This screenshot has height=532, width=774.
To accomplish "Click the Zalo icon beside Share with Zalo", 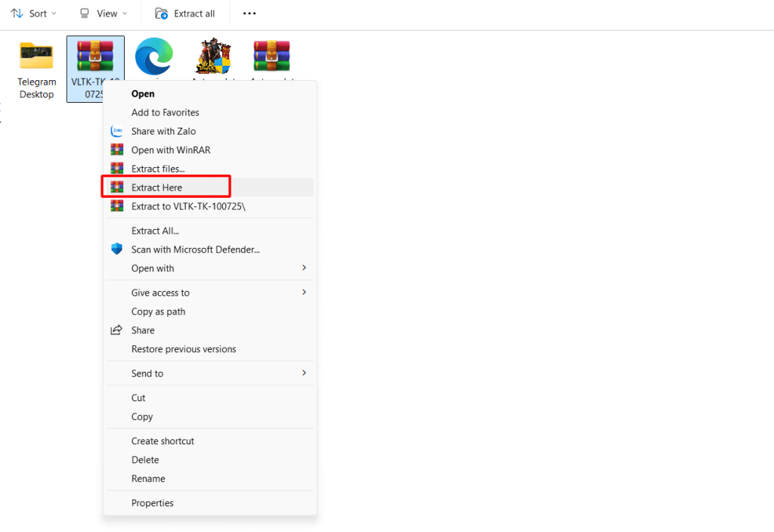I will pos(117,131).
